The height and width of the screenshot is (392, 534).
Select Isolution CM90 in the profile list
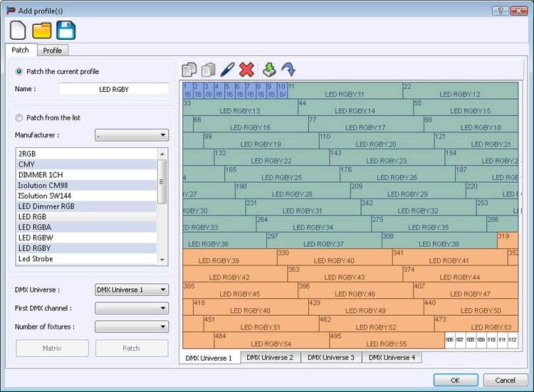86,186
